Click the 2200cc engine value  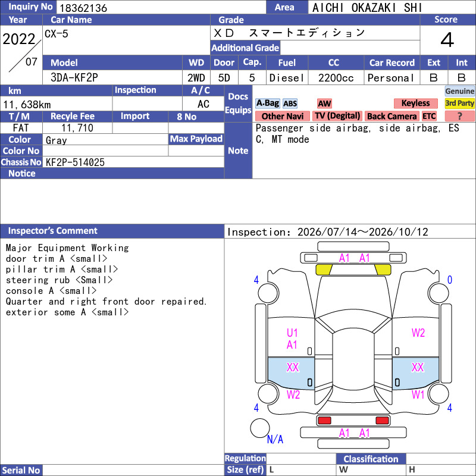point(336,78)
